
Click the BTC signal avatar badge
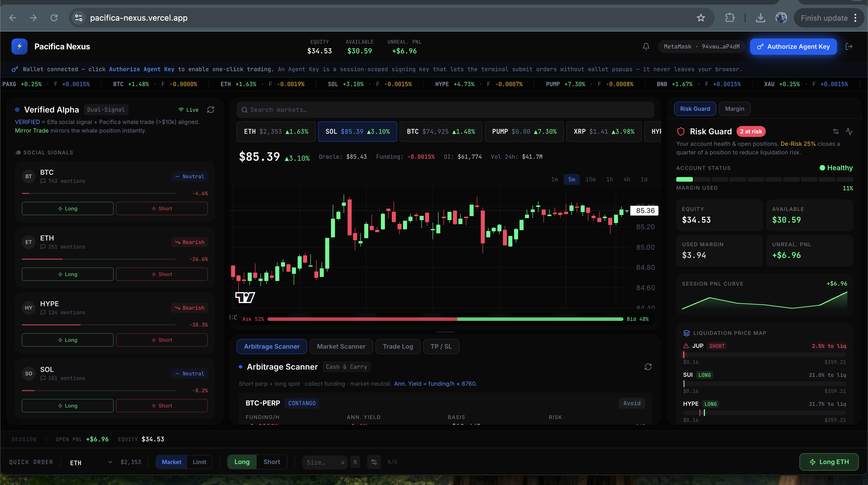coord(29,176)
